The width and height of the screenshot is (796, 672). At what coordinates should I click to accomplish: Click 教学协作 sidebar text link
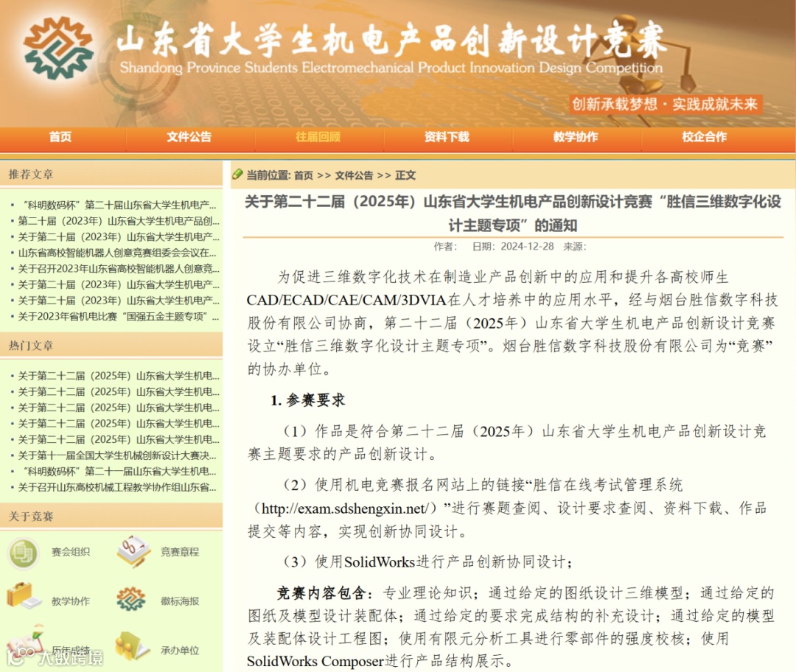[71, 601]
